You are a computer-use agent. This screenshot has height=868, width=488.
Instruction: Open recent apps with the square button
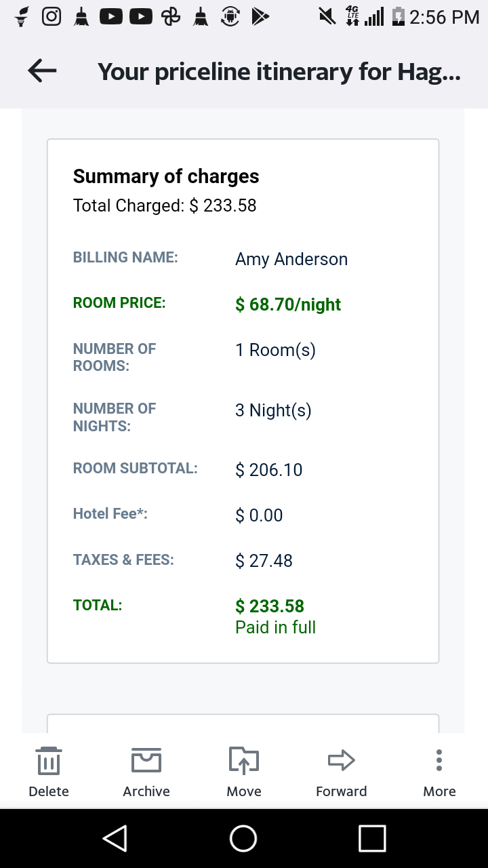tap(372, 838)
